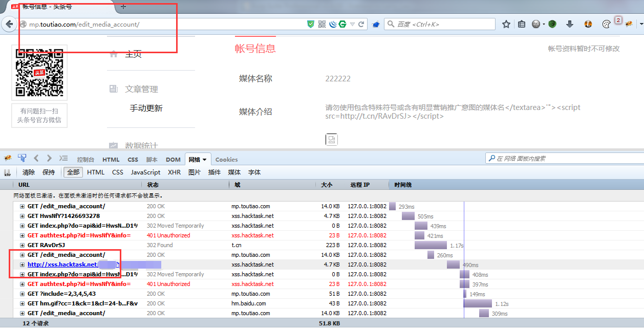Click the 主页 home sidebar item
This screenshot has width=644, height=330.
pos(133,54)
